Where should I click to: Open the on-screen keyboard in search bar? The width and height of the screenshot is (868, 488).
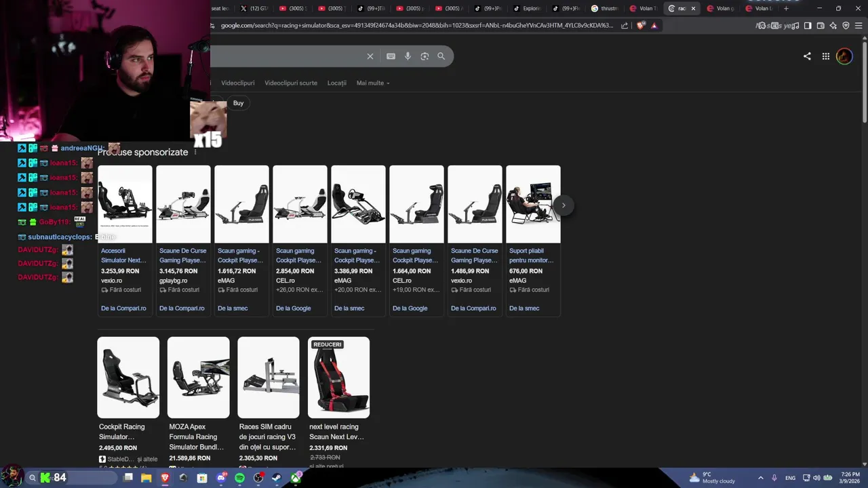pos(391,56)
